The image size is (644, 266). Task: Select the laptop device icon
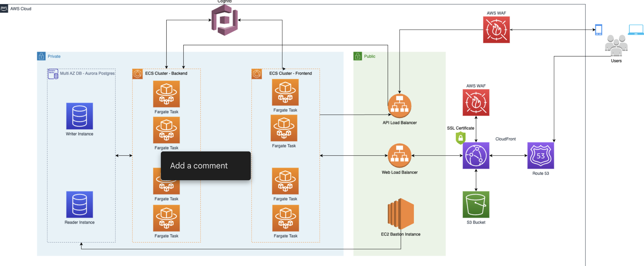pyautogui.click(x=636, y=30)
